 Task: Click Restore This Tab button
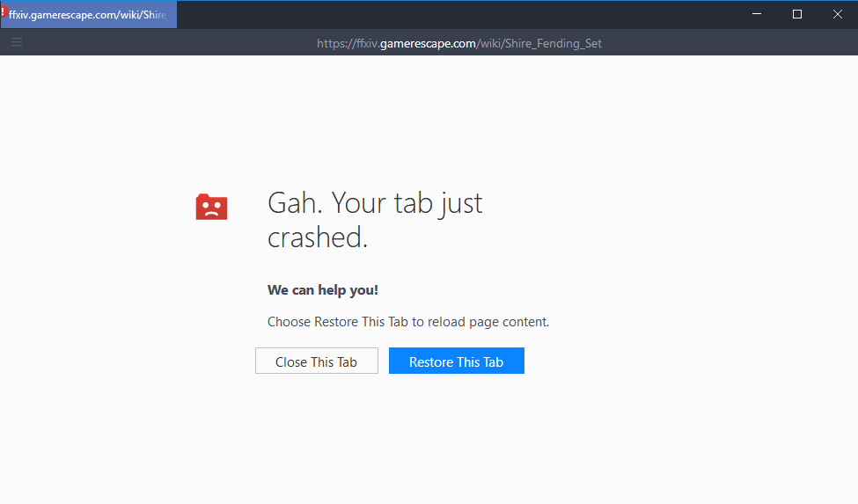(x=457, y=361)
